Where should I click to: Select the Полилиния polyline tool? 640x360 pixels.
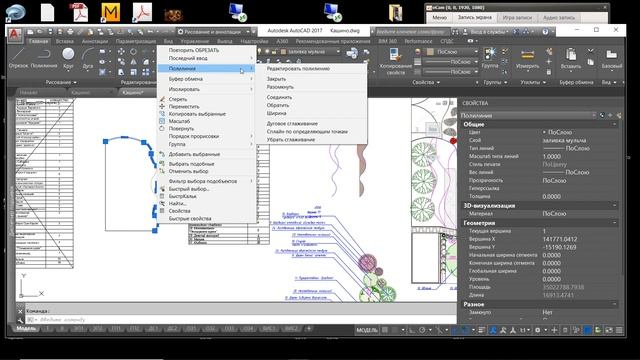44,58
